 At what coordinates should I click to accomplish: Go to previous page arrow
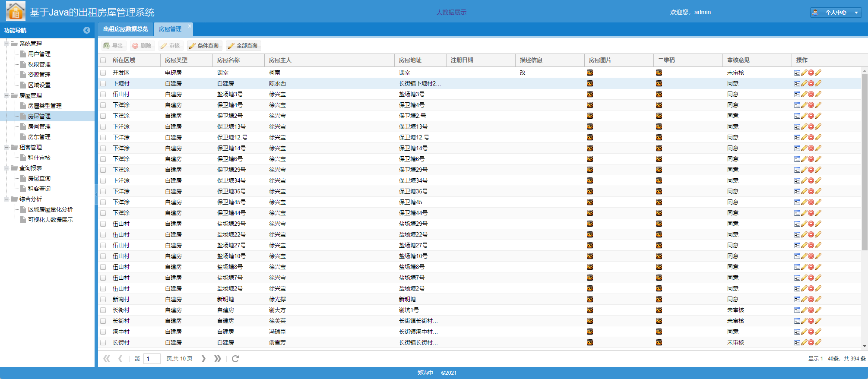[x=120, y=359]
